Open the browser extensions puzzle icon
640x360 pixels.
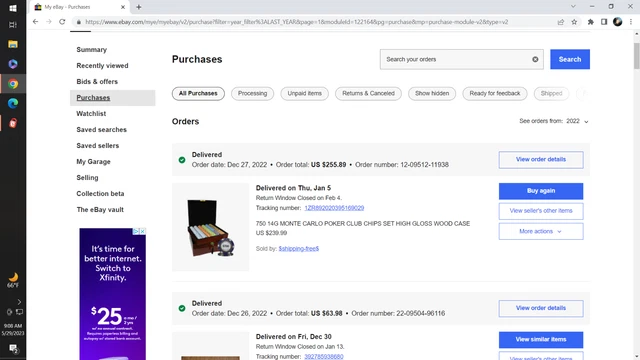[591, 22]
